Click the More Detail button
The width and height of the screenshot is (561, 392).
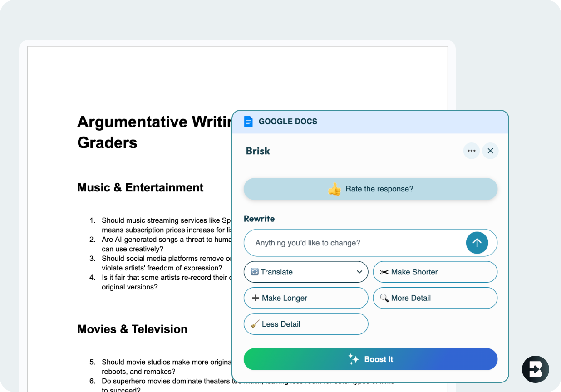(x=435, y=298)
